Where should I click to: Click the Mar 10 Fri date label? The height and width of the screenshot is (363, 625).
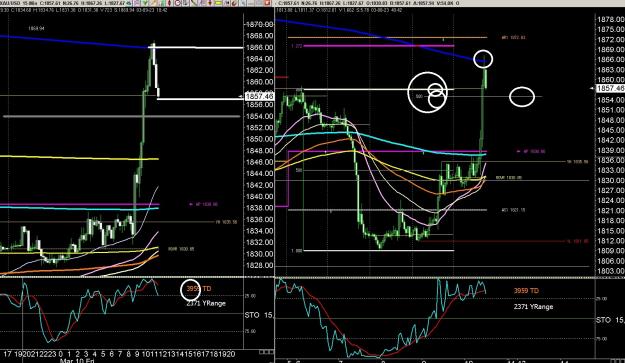77,361
